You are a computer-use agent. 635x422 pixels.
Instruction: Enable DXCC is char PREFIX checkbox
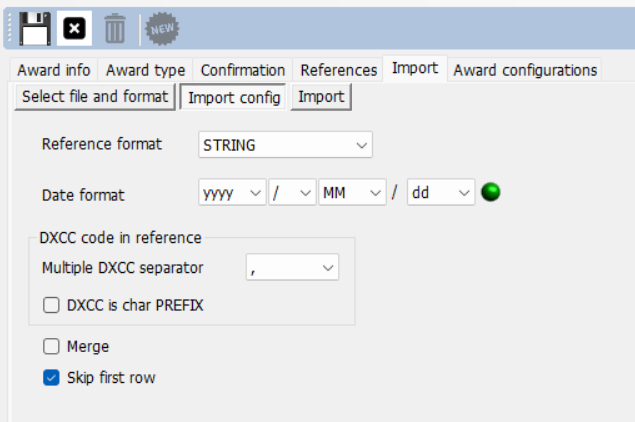pos(51,305)
